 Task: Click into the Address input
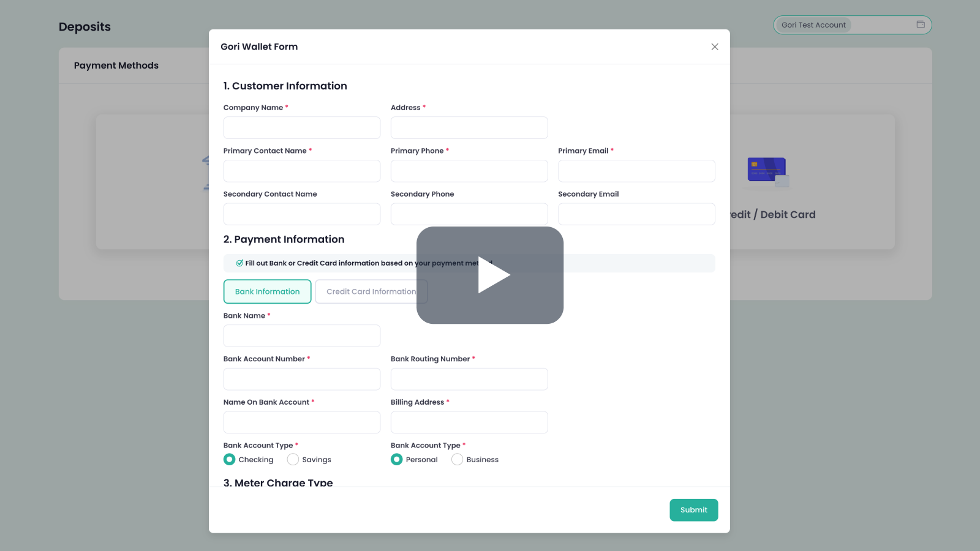coord(469,128)
